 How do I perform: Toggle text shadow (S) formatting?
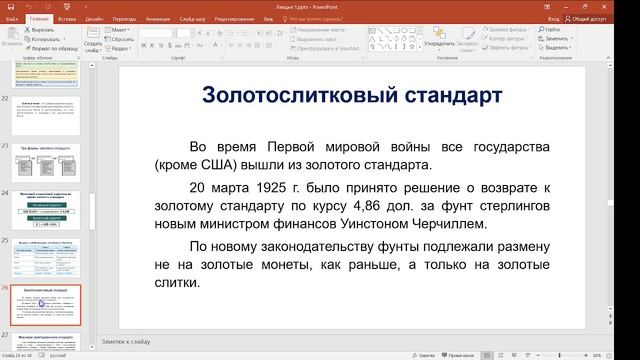169,45
